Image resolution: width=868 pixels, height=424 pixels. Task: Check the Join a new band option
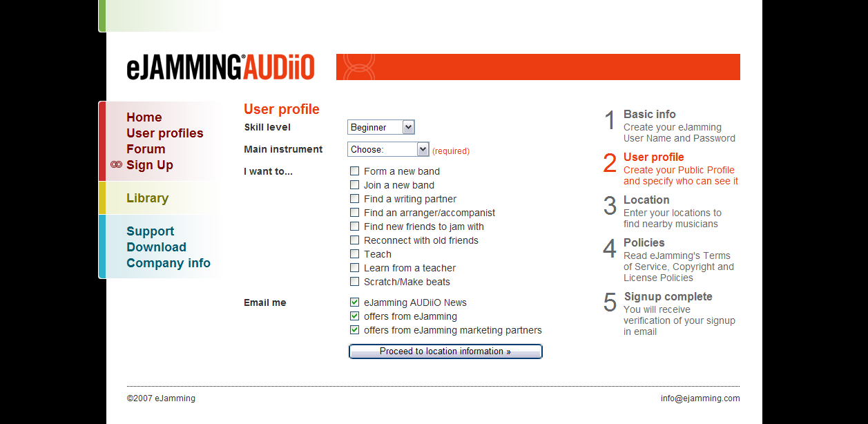354,185
